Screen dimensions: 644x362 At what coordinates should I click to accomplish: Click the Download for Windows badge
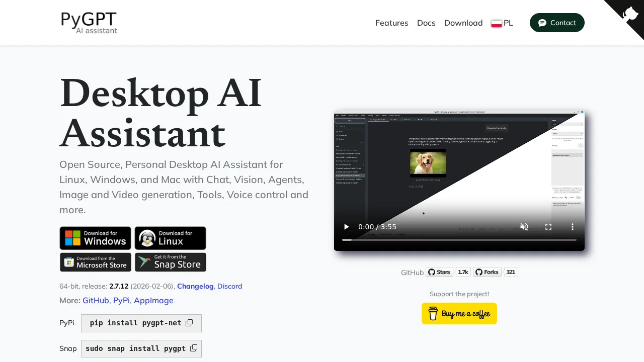pos(95,238)
